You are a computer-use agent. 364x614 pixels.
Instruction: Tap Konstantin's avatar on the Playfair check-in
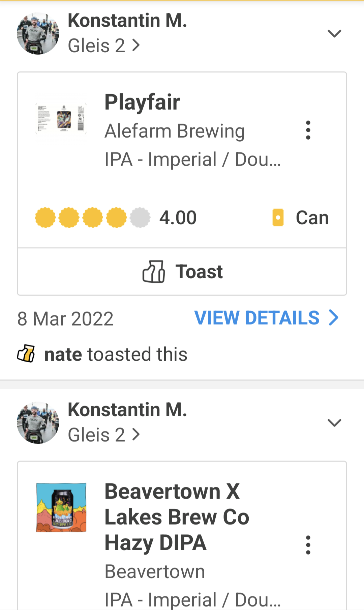[x=38, y=33]
